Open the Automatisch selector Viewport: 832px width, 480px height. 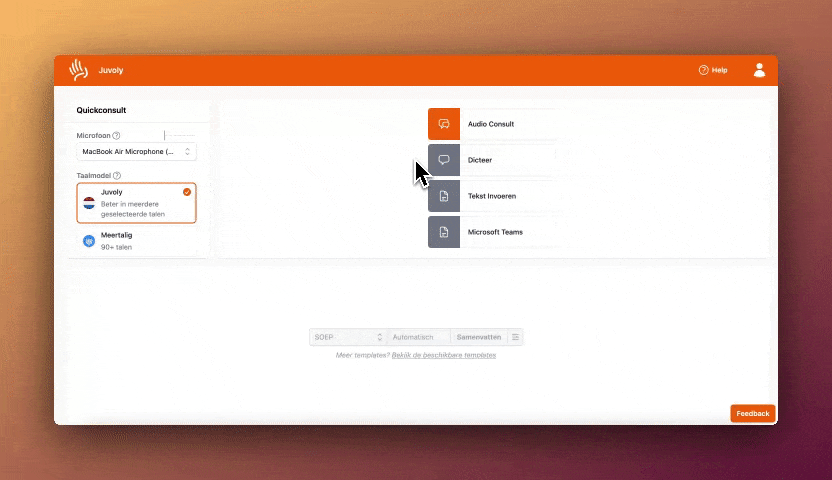click(419, 337)
